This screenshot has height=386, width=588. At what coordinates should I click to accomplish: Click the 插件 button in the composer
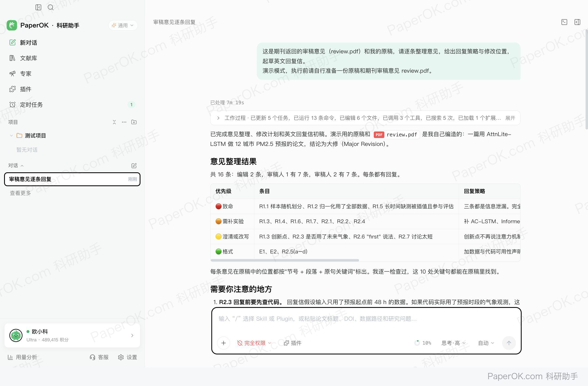pyautogui.click(x=293, y=343)
